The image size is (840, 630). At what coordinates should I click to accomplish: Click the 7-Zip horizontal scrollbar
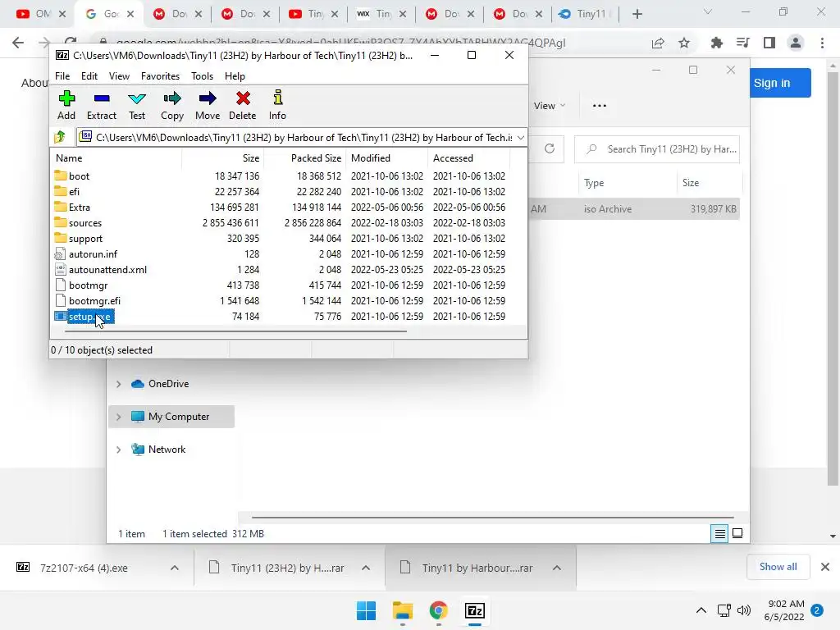click(235, 331)
